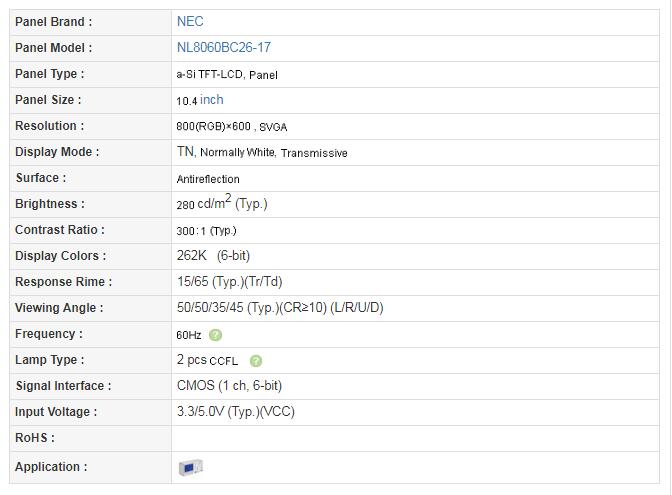Open the NL8060BC26-17 panel model link
Screen dimensions: 672x495
click(x=223, y=47)
